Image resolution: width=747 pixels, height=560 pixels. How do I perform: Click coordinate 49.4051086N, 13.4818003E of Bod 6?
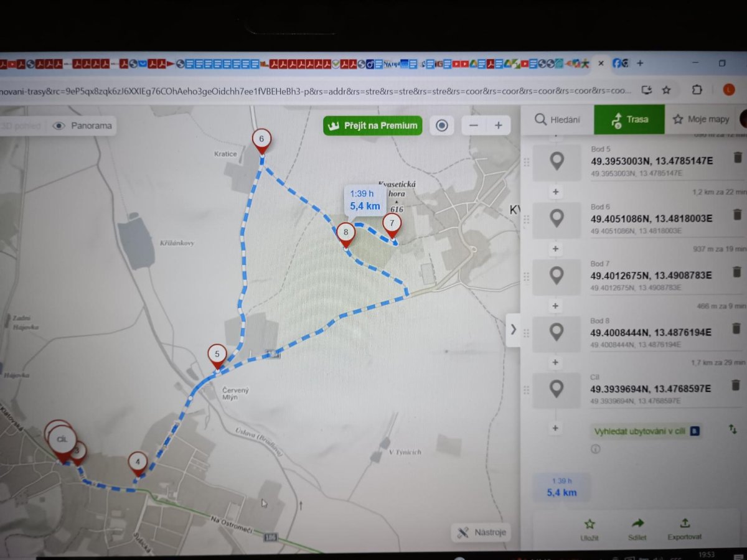click(651, 218)
